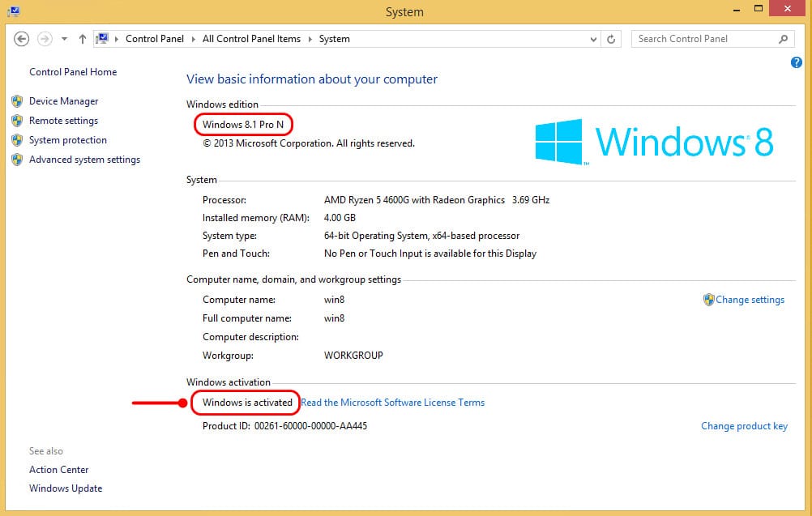
Task: Click the System window title bar icon
Action: (x=14, y=11)
